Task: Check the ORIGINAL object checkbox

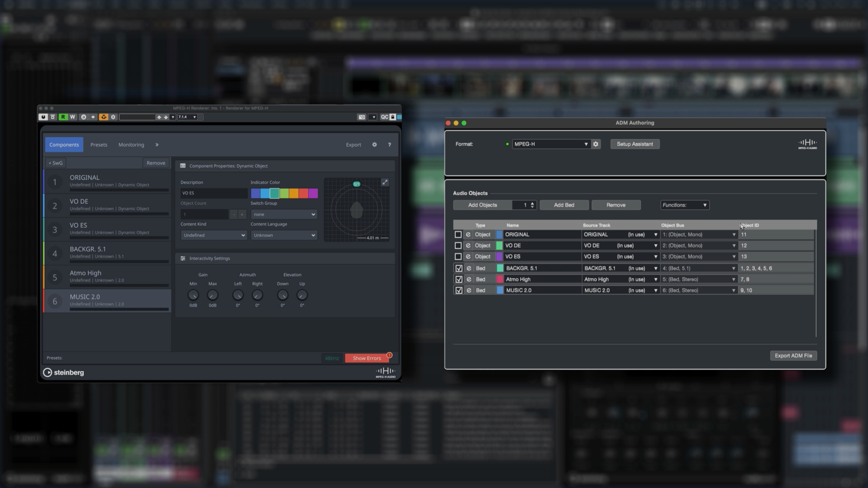Action: point(459,234)
